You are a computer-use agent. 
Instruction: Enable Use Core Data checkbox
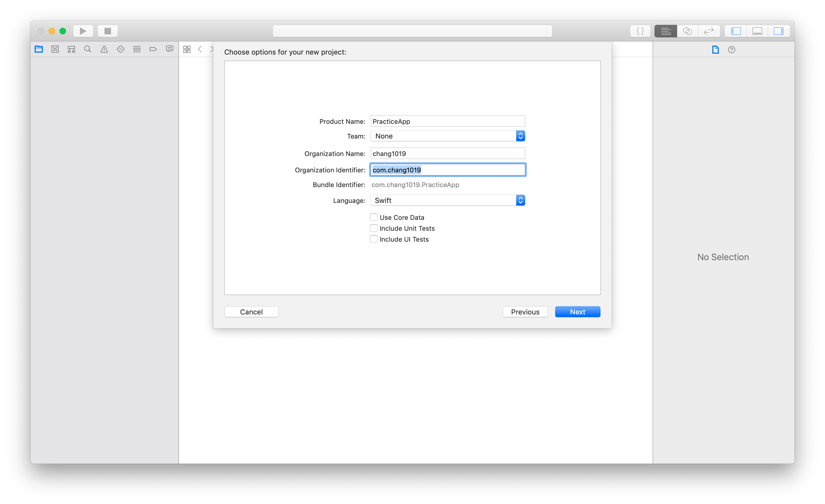click(x=374, y=217)
